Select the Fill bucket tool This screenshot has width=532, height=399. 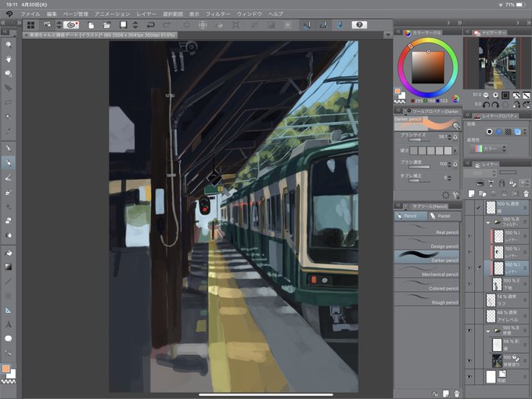click(9, 253)
